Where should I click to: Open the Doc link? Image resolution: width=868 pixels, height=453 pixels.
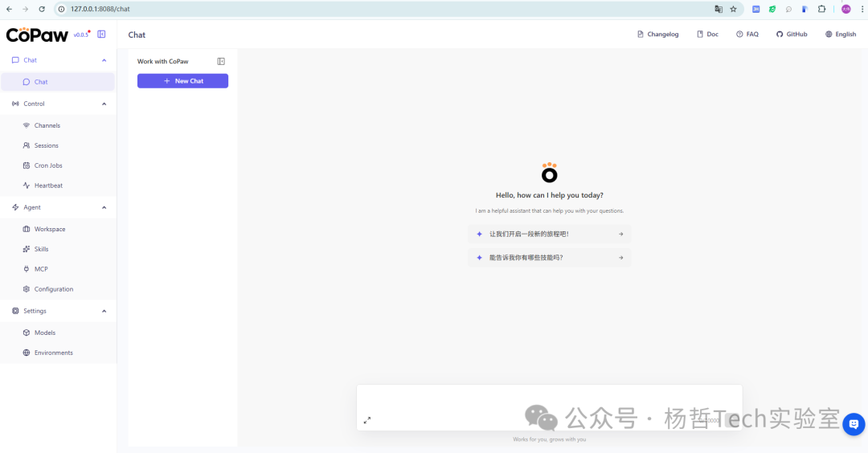point(707,35)
